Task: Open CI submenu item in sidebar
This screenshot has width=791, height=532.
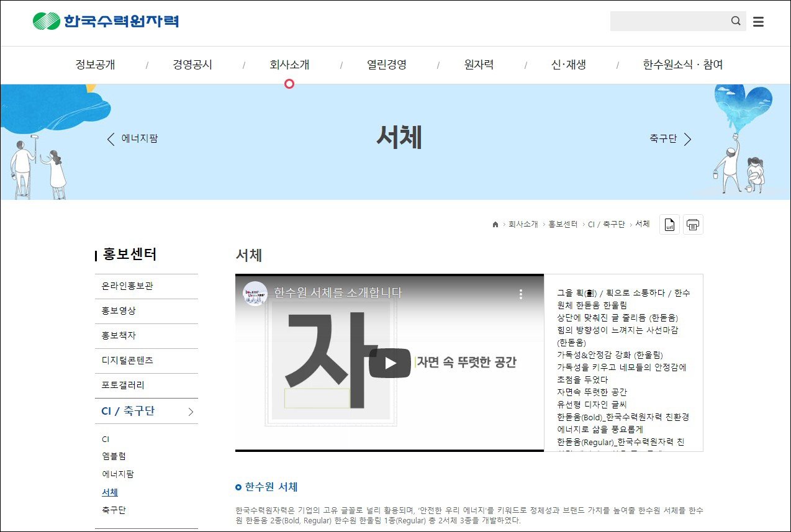Action: point(106,439)
